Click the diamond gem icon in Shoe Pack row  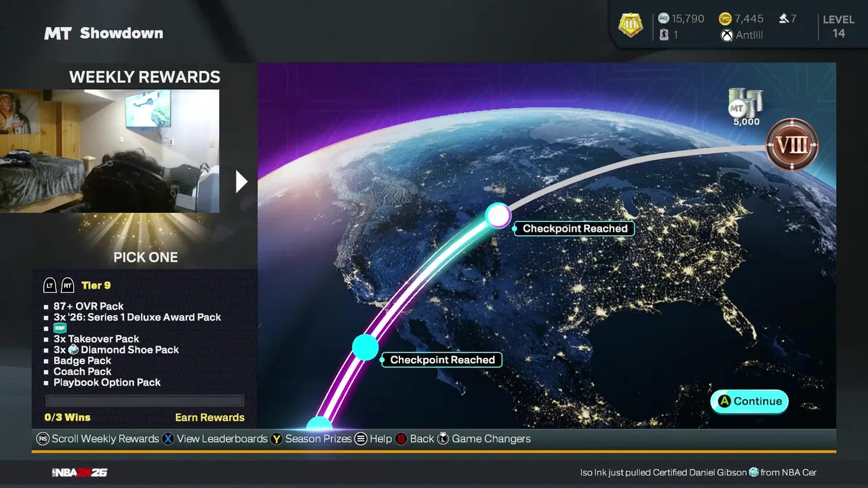[x=73, y=350]
